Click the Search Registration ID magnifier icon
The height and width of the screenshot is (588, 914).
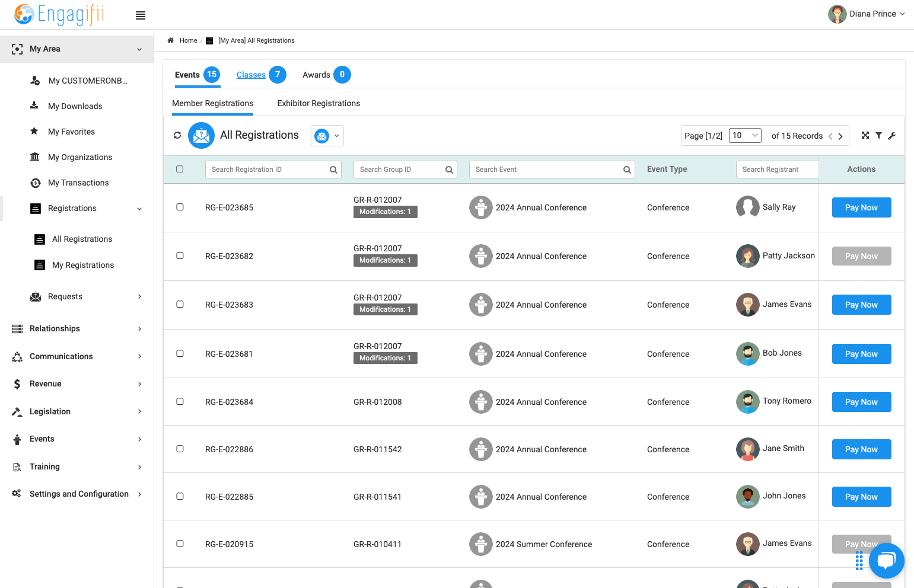[334, 170]
